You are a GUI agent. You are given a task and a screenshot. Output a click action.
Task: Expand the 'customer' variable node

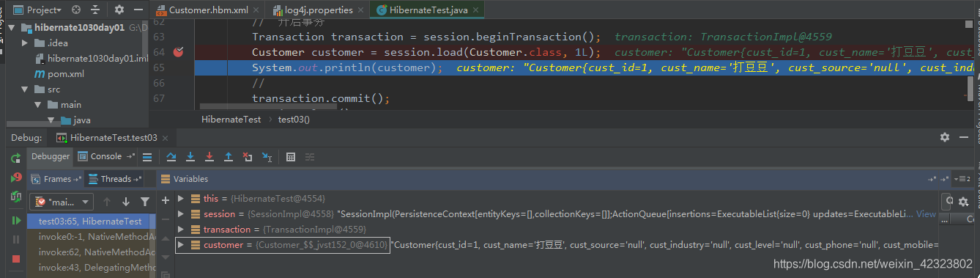click(x=181, y=245)
